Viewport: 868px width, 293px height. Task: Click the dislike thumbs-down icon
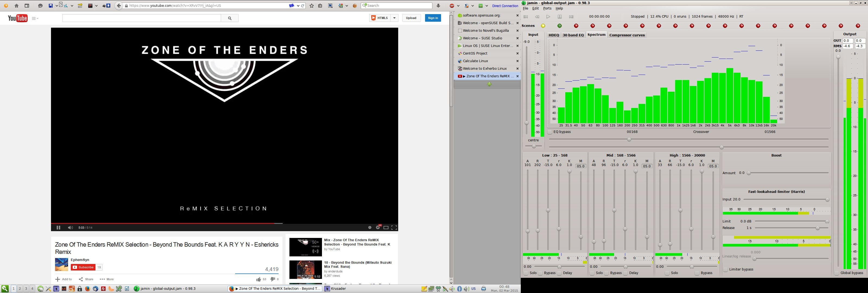click(x=273, y=279)
